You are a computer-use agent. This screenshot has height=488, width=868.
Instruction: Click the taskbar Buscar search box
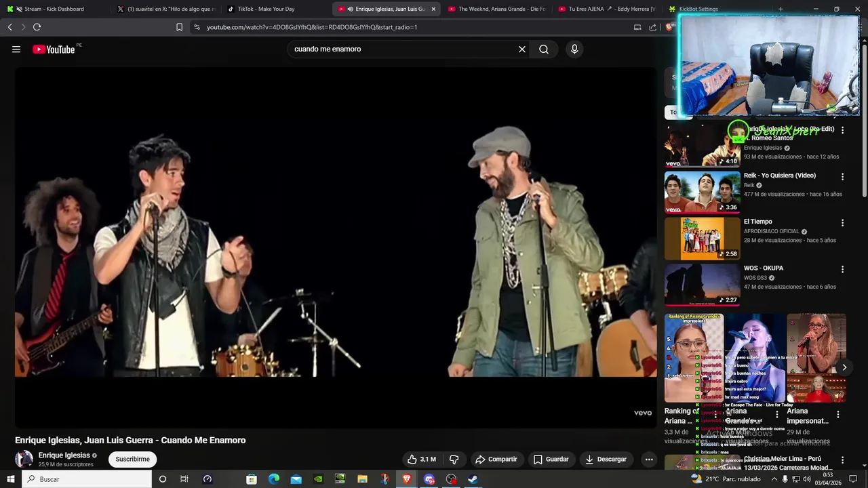(x=87, y=479)
